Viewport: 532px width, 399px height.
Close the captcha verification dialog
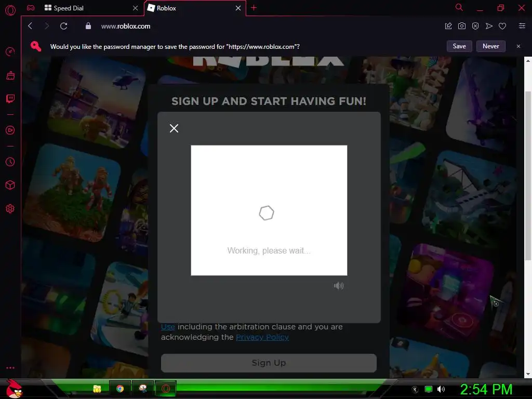[x=174, y=128]
